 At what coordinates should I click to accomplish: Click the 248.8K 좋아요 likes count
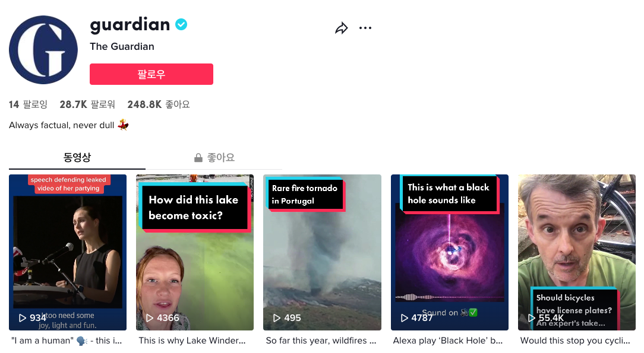[159, 104]
